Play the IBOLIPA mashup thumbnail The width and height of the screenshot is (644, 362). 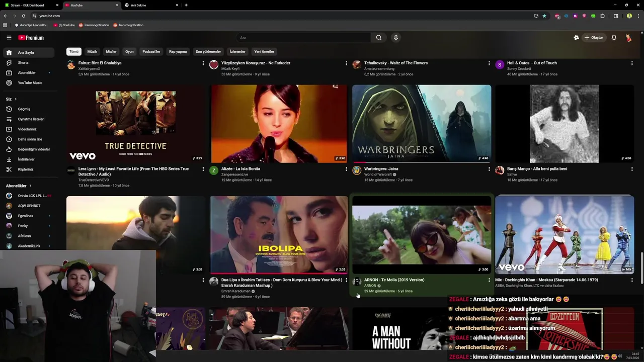pyautogui.click(x=279, y=235)
